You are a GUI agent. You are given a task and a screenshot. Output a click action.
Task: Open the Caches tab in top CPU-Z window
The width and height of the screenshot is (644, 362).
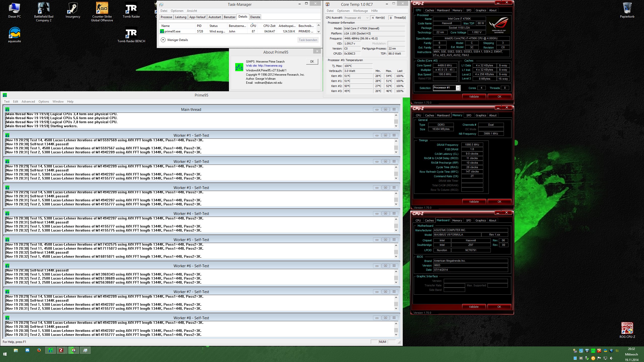point(429,10)
